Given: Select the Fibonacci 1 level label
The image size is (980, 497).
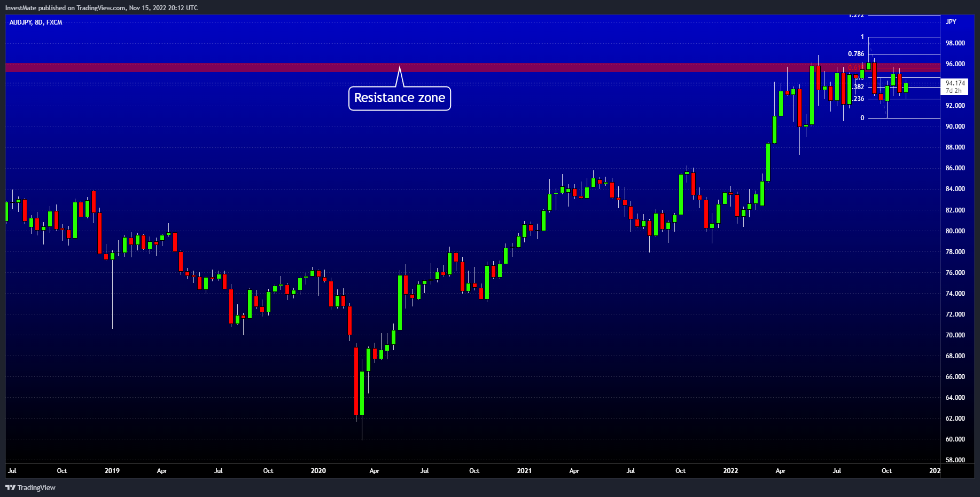Looking at the screenshot, I should pyautogui.click(x=862, y=37).
